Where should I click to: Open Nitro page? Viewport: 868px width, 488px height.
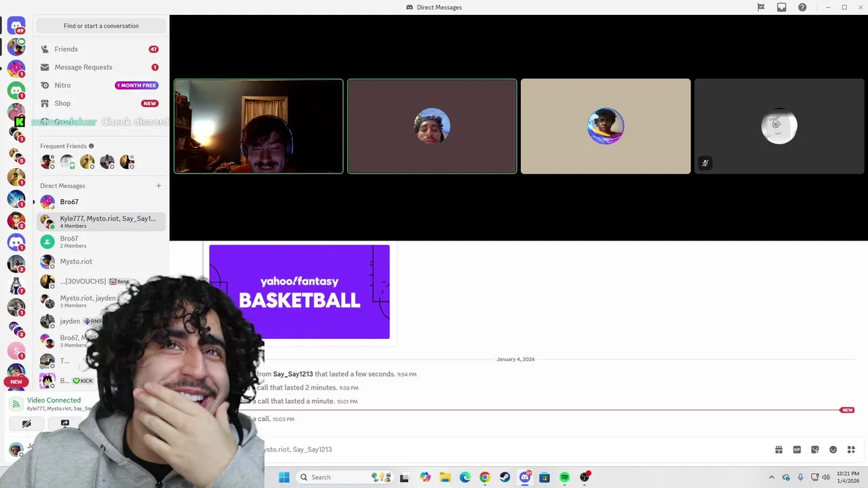pyautogui.click(x=101, y=85)
